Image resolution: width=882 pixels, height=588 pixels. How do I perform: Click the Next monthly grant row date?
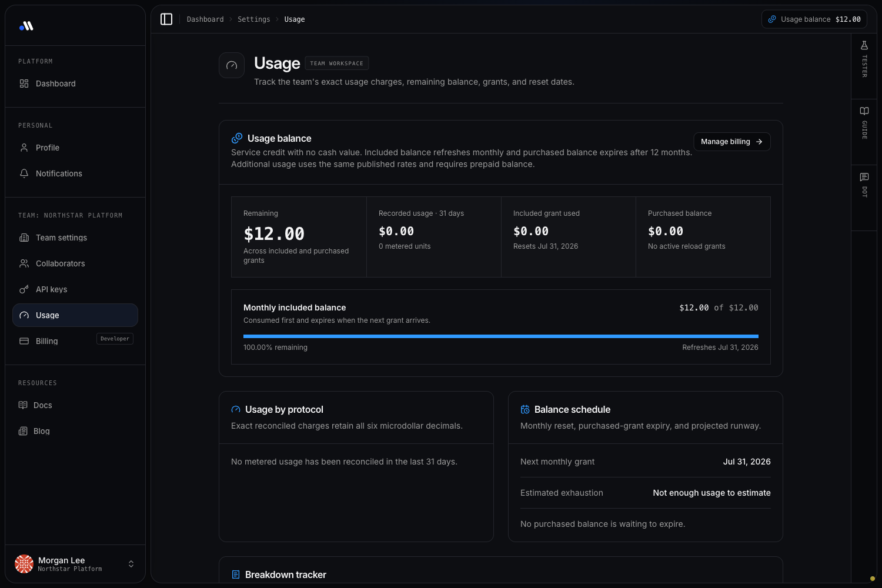747,462
